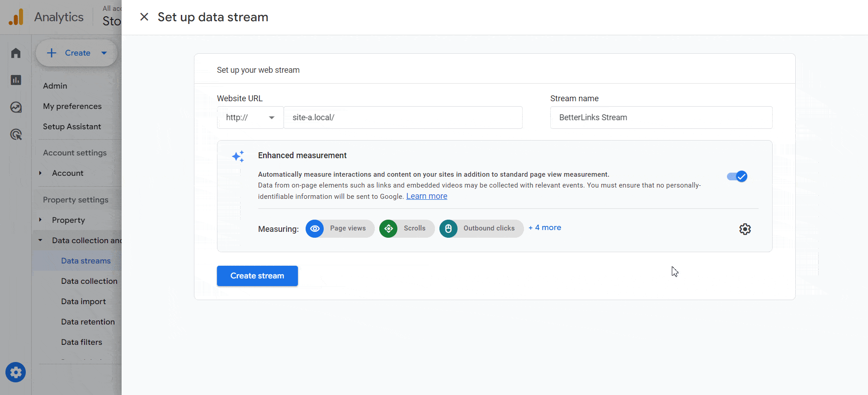Open Home from sidebar house icon
The height and width of the screenshot is (395, 868).
(16, 53)
